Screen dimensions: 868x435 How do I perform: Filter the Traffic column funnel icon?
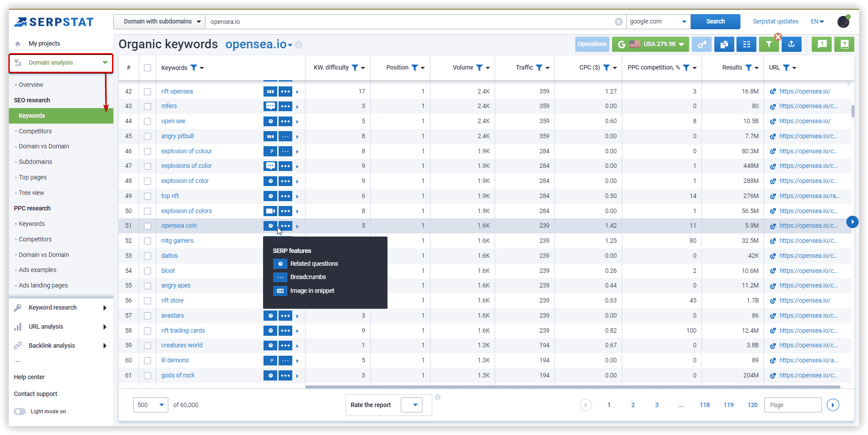pyautogui.click(x=539, y=68)
